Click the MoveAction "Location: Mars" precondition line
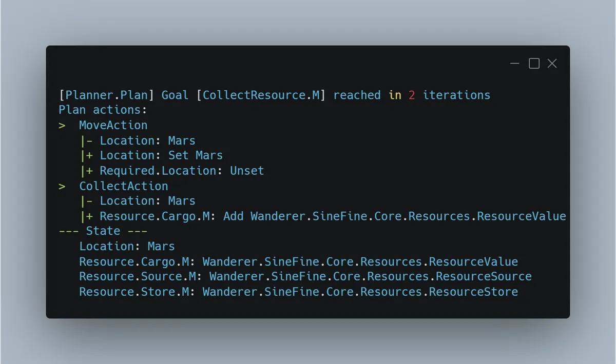The height and width of the screenshot is (364, 616). pos(147,140)
